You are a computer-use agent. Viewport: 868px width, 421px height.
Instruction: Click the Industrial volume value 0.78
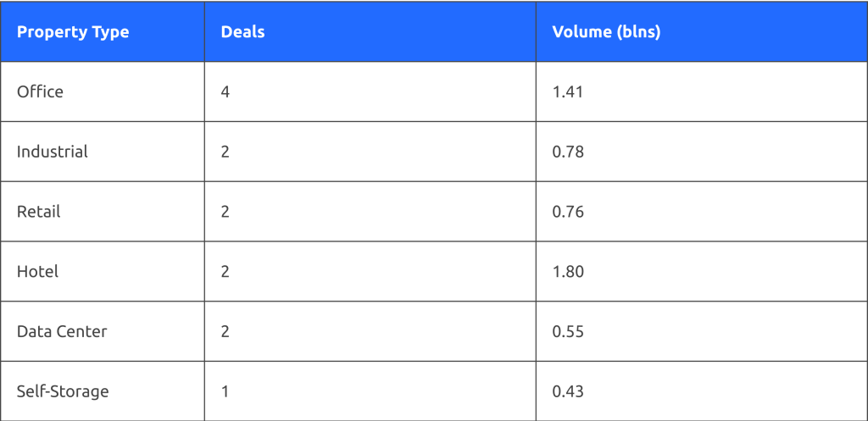(568, 152)
